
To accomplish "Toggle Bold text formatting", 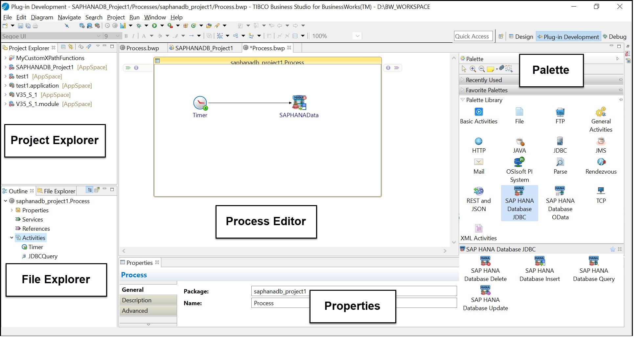I will 126,36.
